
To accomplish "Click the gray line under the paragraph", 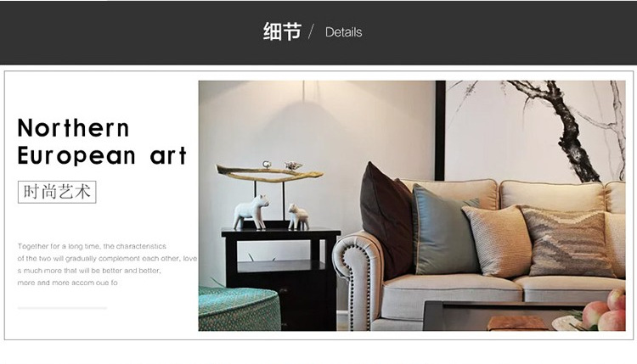I will coord(62,308).
